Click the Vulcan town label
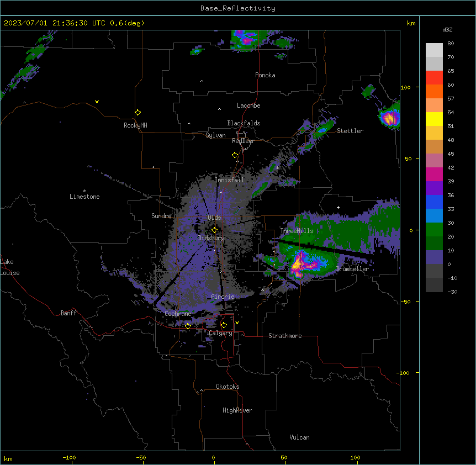Image resolution: width=476 pixels, height=465 pixels. tap(300, 437)
